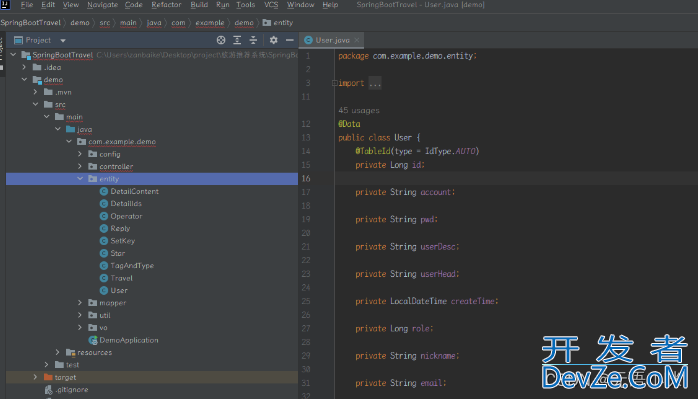Click the Star class icon
Screen dimensions: 698x399
(104, 253)
